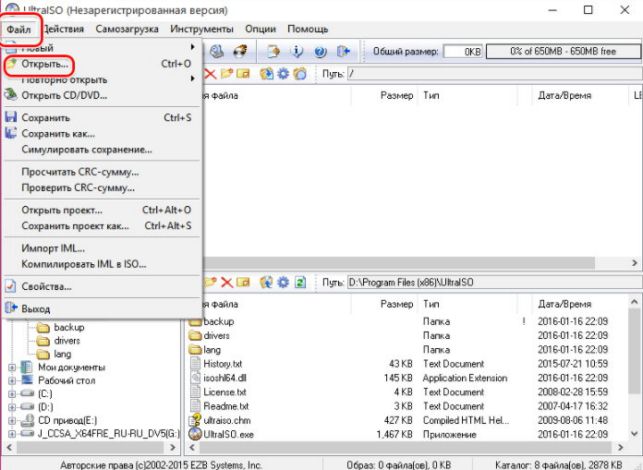643x470 pixels.
Task: Click the upper Путь field showing /
Action: pyautogui.click(x=495, y=74)
